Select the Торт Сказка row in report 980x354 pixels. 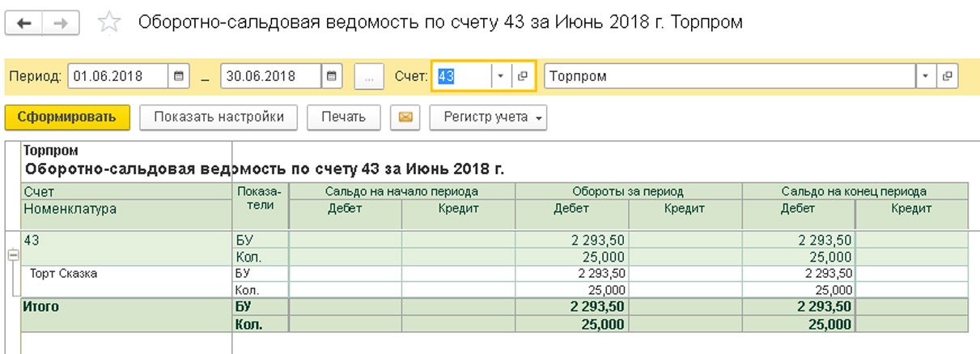click(x=63, y=274)
